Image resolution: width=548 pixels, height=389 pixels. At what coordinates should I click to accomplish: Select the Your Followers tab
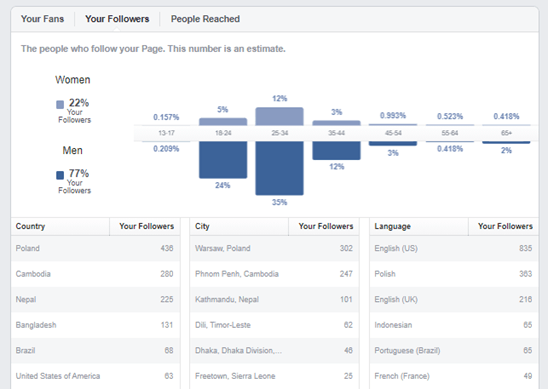(117, 19)
